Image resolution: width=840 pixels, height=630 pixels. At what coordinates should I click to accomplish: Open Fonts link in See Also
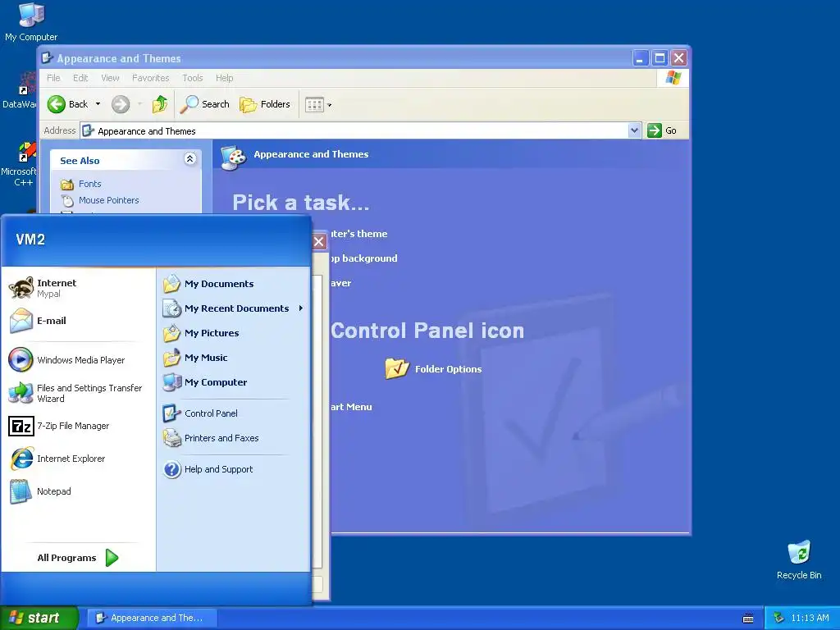tap(90, 184)
